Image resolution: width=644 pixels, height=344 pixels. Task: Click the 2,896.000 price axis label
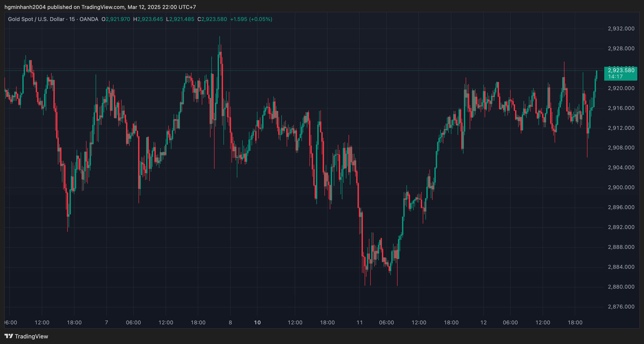(621, 207)
